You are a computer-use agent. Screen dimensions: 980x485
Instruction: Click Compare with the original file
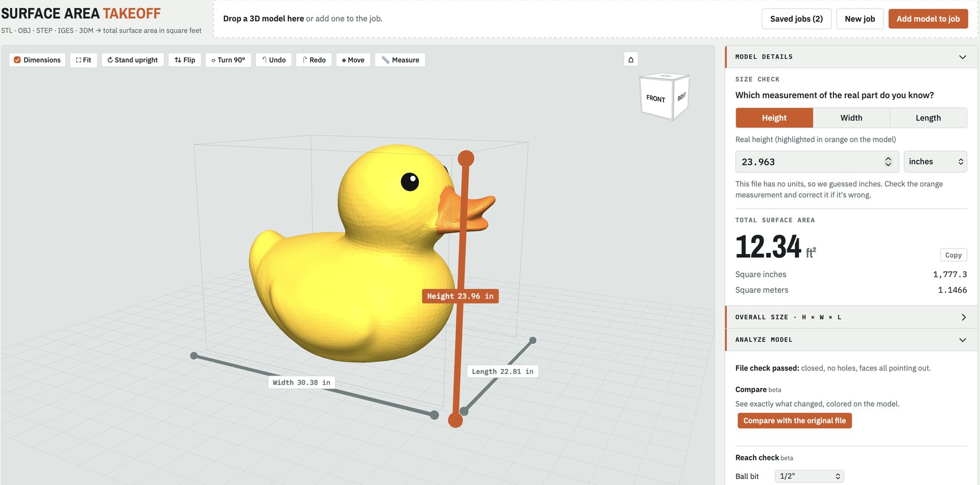pos(795,421)
